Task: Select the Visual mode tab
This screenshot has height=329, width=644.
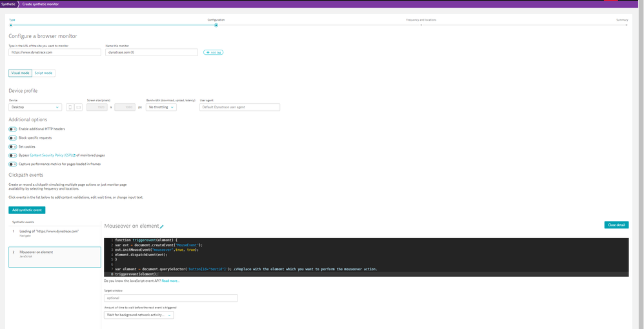Action: [x=20, y=73]
